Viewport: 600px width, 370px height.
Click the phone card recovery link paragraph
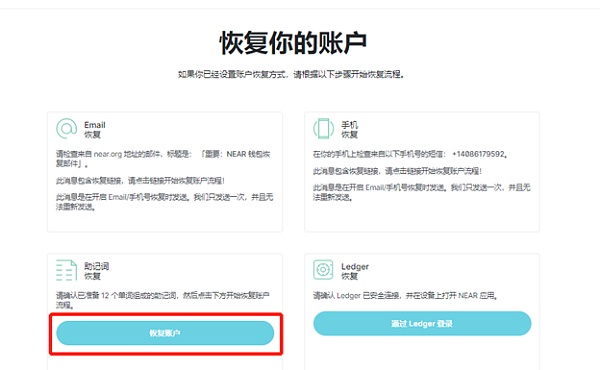coord(397,171)
